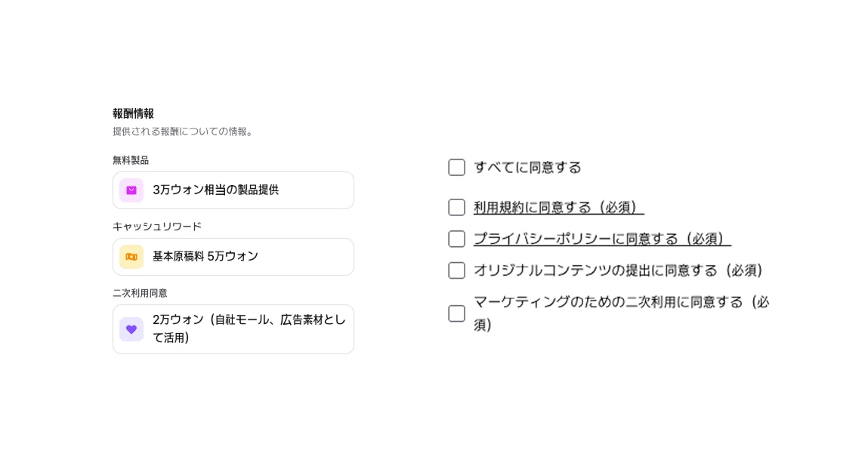Tick the すべてに同意する checkbox

(x=456, y=168)
